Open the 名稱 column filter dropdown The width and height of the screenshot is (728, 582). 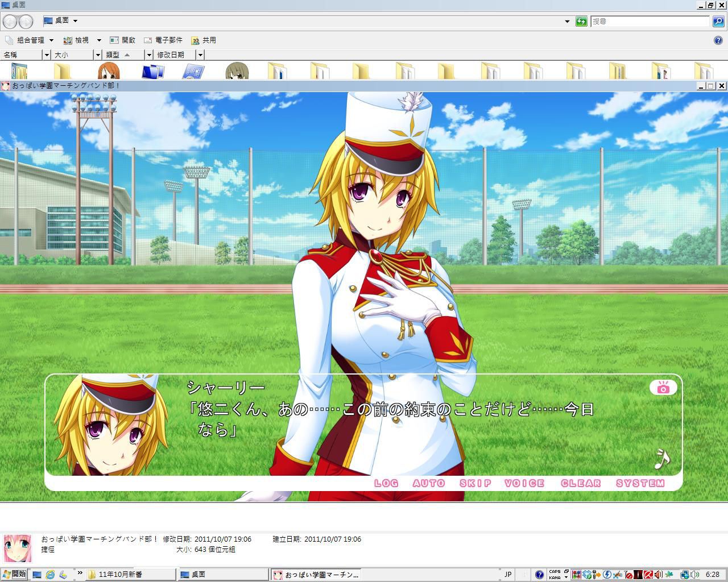coord(46,55)
